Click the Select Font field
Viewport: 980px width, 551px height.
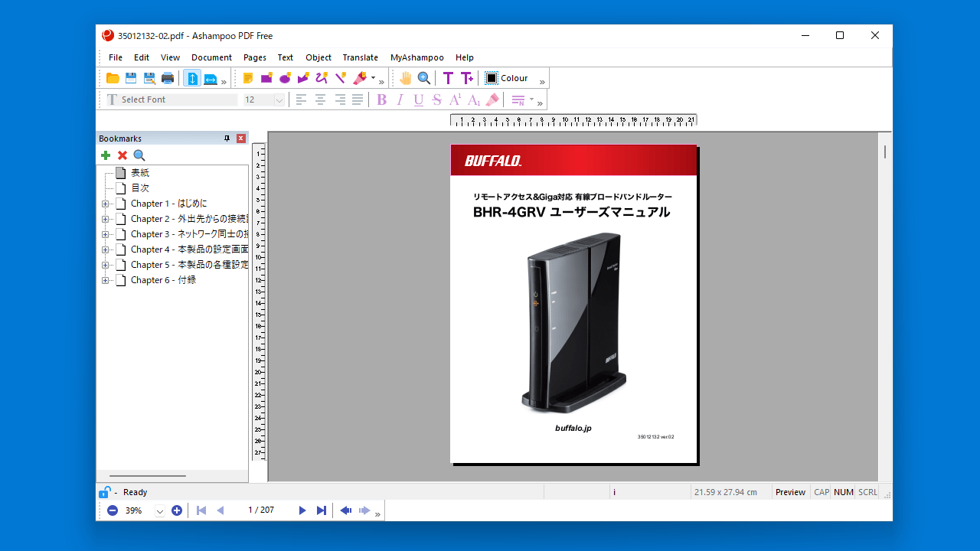171,99
